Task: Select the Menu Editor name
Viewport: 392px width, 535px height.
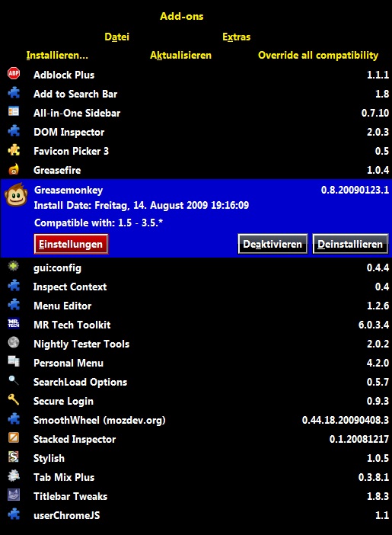Action: coord(62,306)
